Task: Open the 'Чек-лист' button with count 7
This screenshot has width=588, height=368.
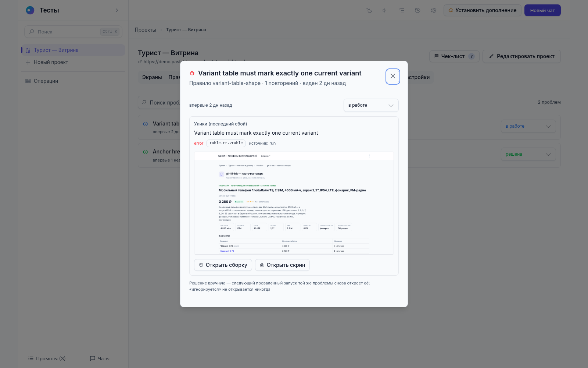Action: coord(454,56)
